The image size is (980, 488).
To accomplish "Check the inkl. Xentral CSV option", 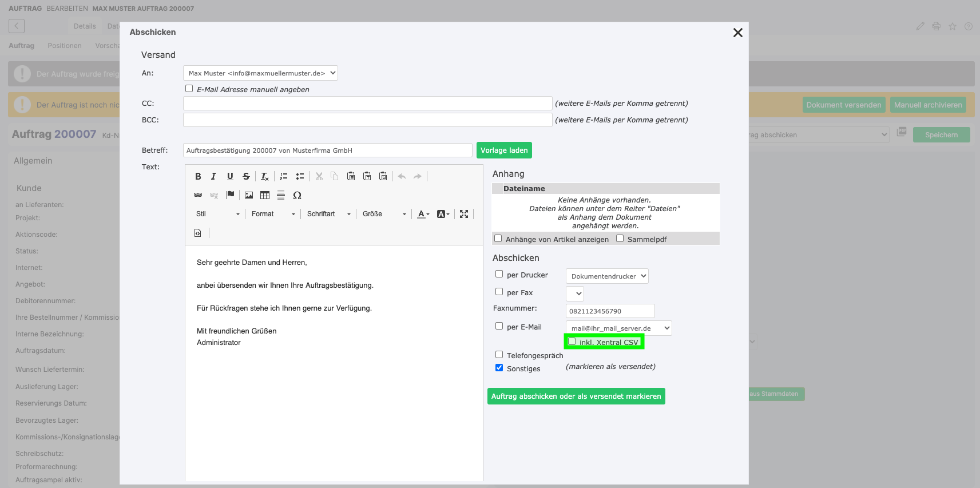I will (x=572, y=342).
